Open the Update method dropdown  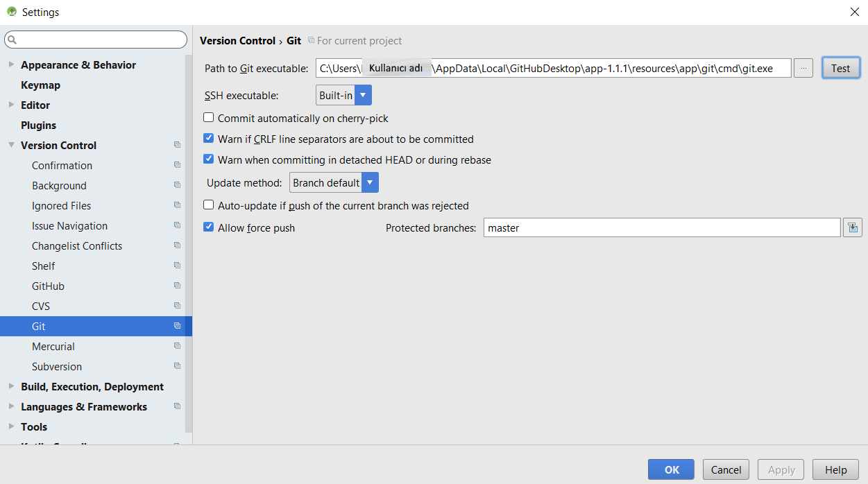tap(370, 182)
